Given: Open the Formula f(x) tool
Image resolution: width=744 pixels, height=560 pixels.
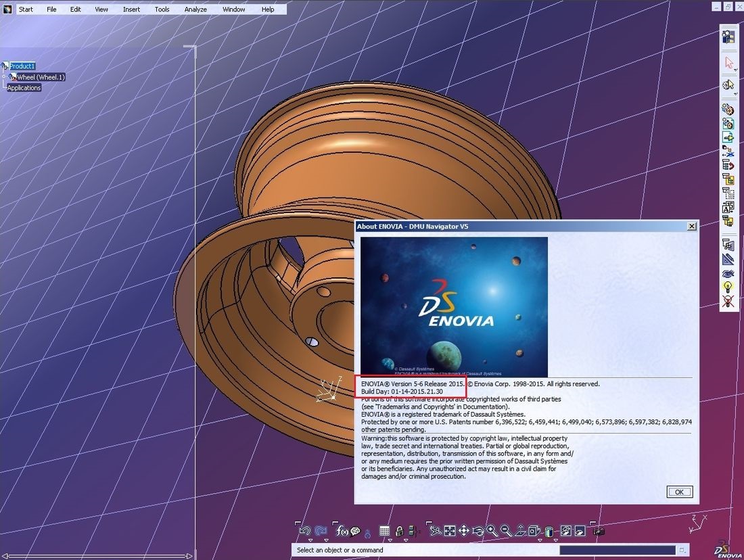Looking at the screenshot, I should (342, 531).
